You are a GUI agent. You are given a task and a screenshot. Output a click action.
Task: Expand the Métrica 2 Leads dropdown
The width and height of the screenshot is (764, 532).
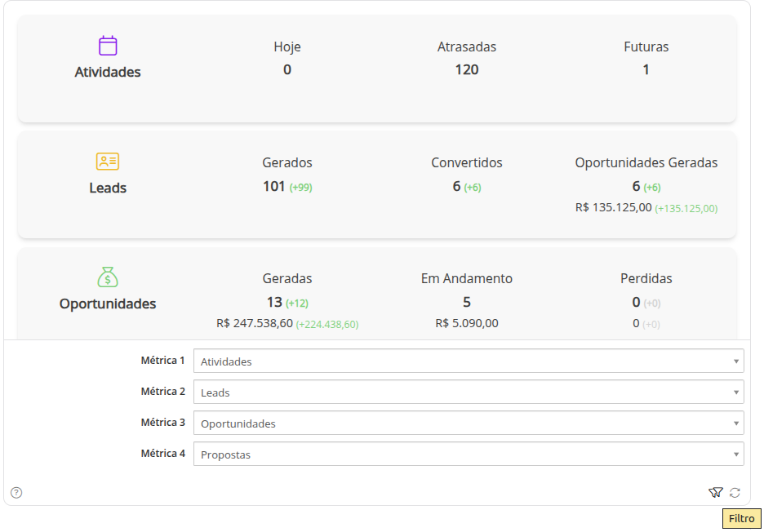[x=468, y=392]
